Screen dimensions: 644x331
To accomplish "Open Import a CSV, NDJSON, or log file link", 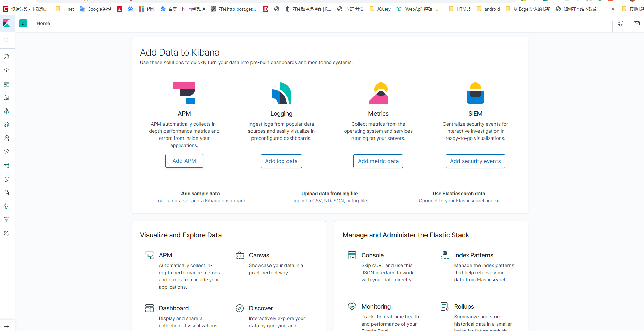I will click(x=330, y=201).
